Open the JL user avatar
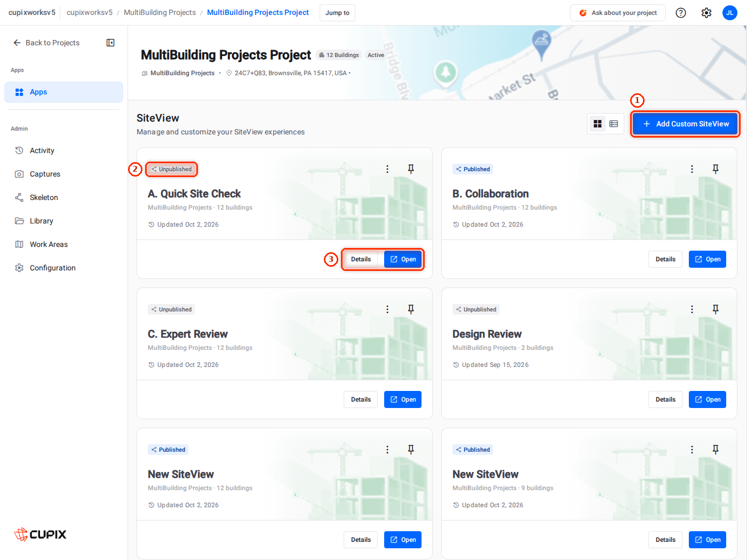The image size is (747, 560). 730,13
